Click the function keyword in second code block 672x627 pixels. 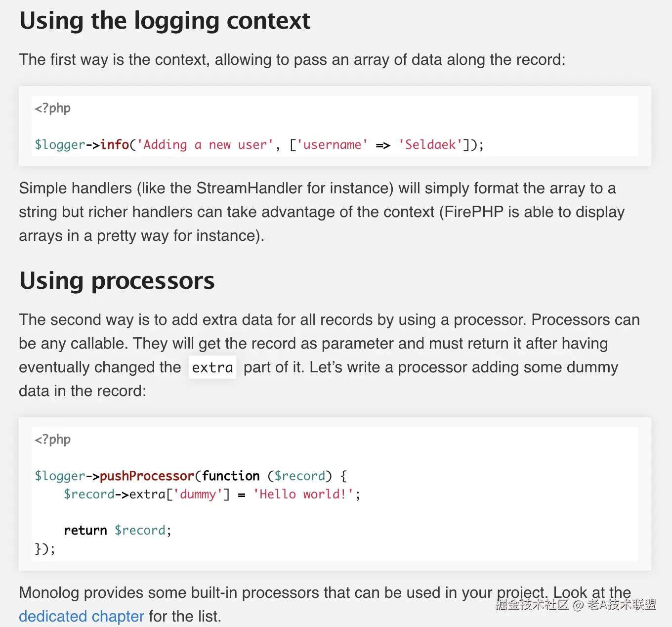click(x=231, y=476)
